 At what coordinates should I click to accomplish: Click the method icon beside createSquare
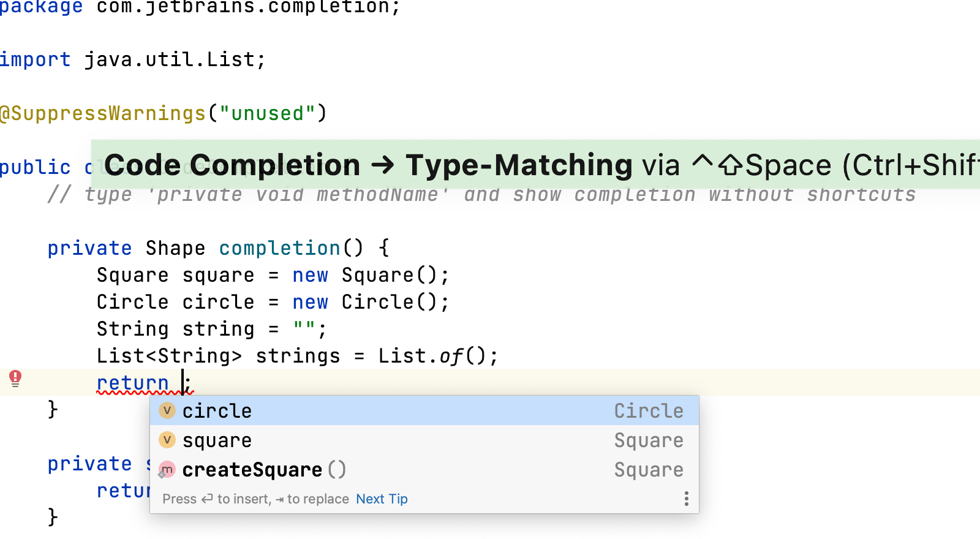click(x=167, y=470)
